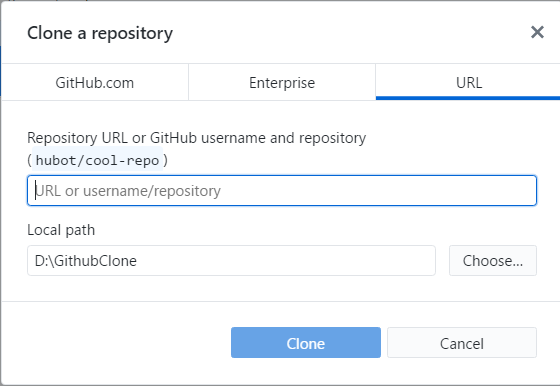Select the URL tab
Screen dimensions: 560x386
[469, 82]
